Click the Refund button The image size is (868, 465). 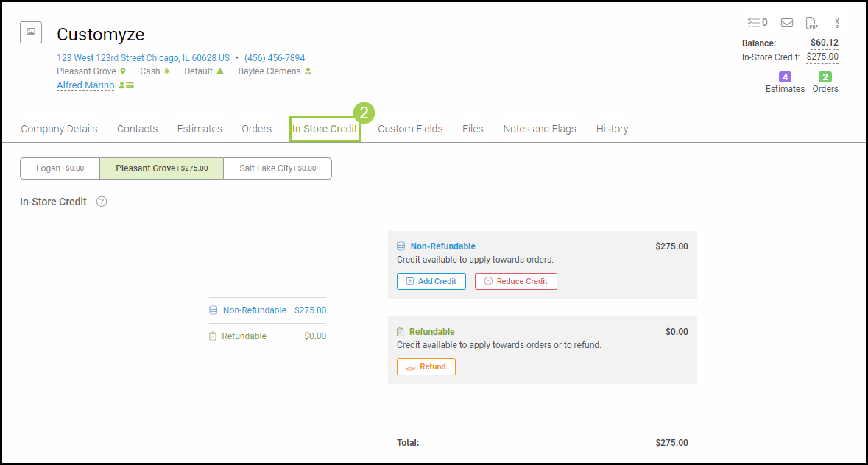[x=426, y=366]
